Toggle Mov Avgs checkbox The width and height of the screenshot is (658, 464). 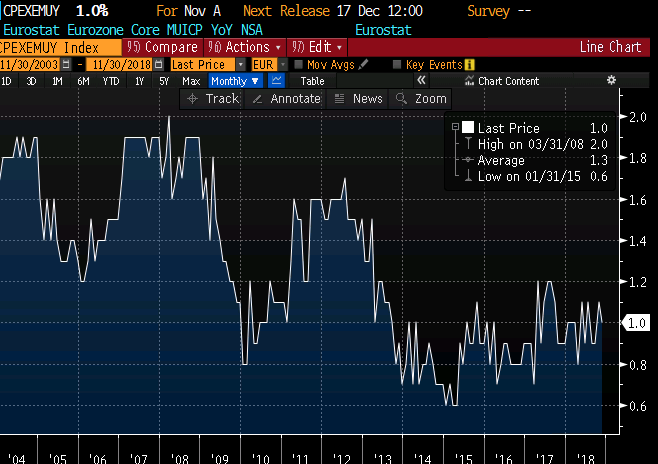coord(298,65)
